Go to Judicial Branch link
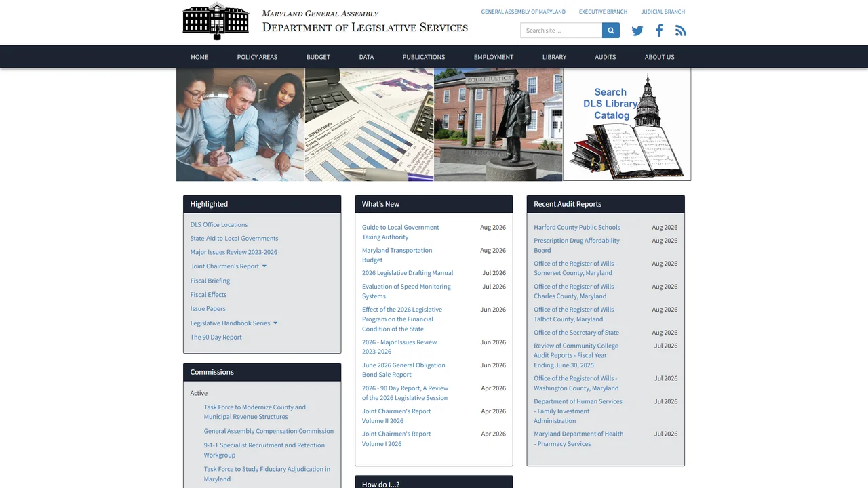The image size is (868, 488). pyautogui.click(x=663, y=12)
